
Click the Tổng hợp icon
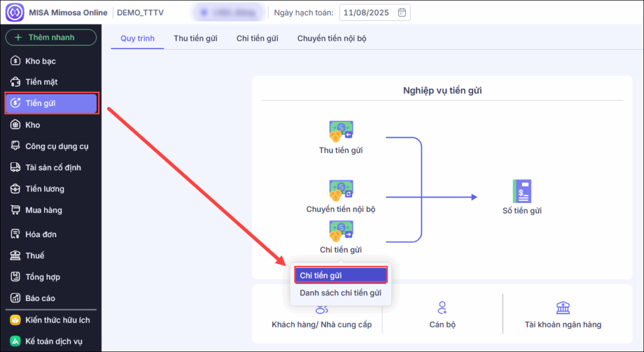[x=15, y=277]
